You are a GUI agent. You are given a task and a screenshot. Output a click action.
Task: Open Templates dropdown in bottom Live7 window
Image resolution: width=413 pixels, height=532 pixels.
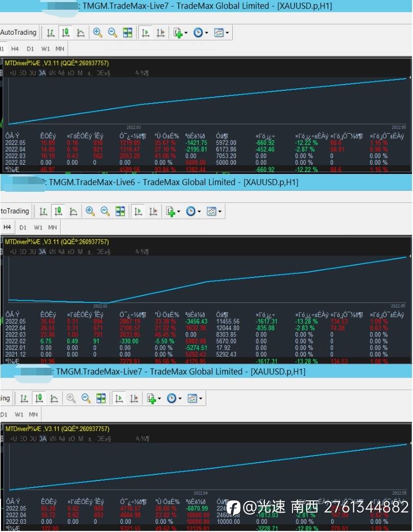(195, 398)
